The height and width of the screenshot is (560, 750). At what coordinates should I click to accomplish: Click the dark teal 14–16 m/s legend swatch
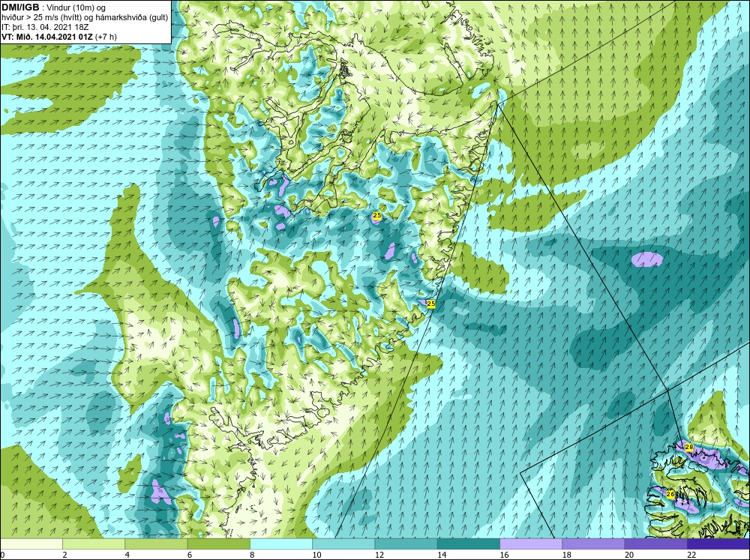click(x=468, y=544)
